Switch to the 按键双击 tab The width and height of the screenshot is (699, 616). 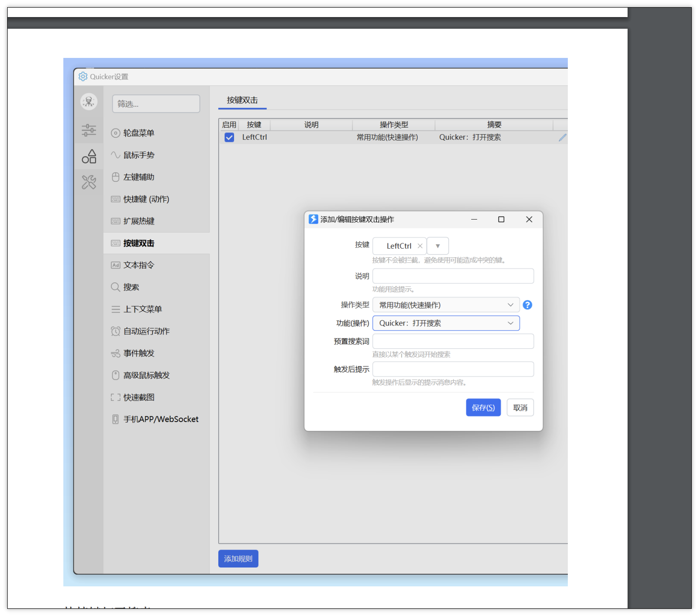coord(242,100)
